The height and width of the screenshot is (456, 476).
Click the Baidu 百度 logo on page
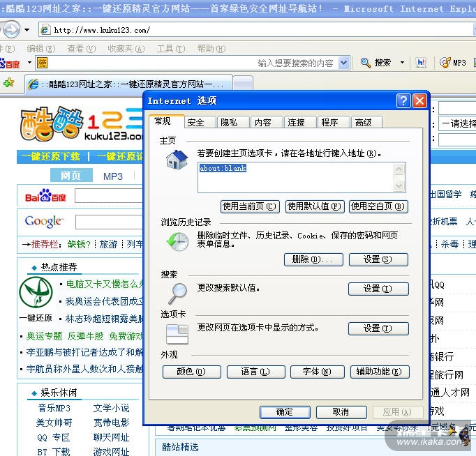[x=45, y=195]
